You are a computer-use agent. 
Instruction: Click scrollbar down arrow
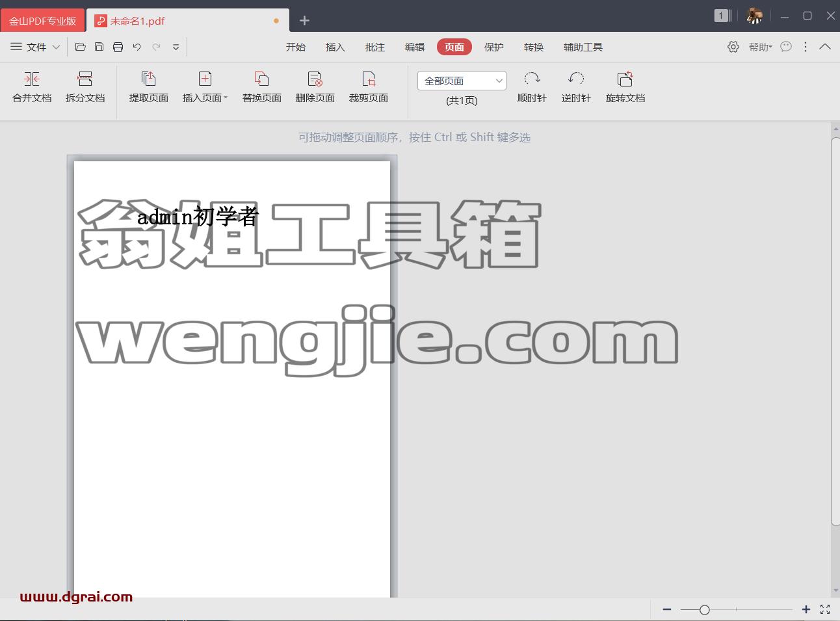(835, 591)
